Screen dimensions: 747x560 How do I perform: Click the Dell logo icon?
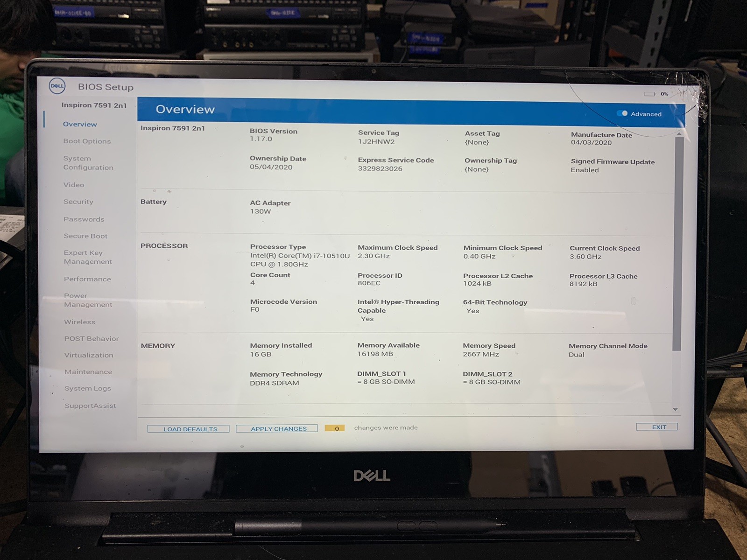point(57,86)
